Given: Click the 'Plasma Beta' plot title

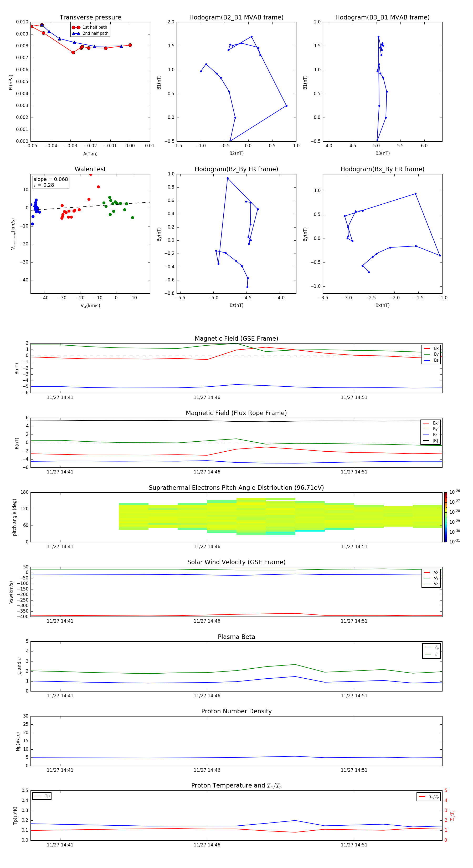Looking at the screenshot, I should tap(236, 637).
